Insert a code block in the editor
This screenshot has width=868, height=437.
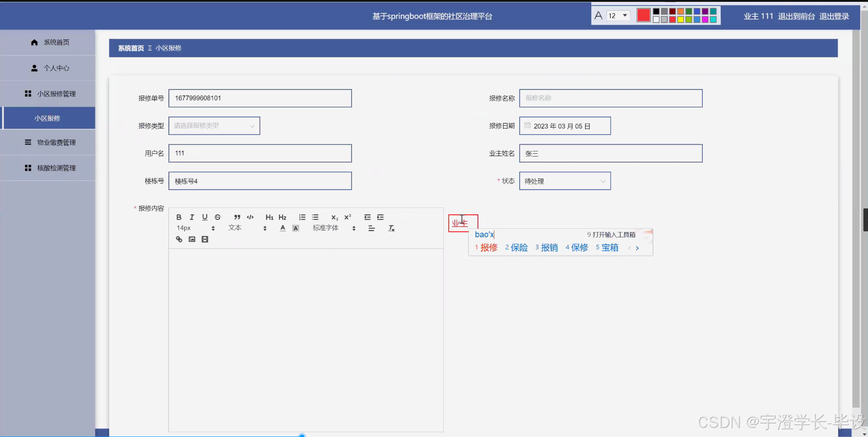(x=250, y=217)
